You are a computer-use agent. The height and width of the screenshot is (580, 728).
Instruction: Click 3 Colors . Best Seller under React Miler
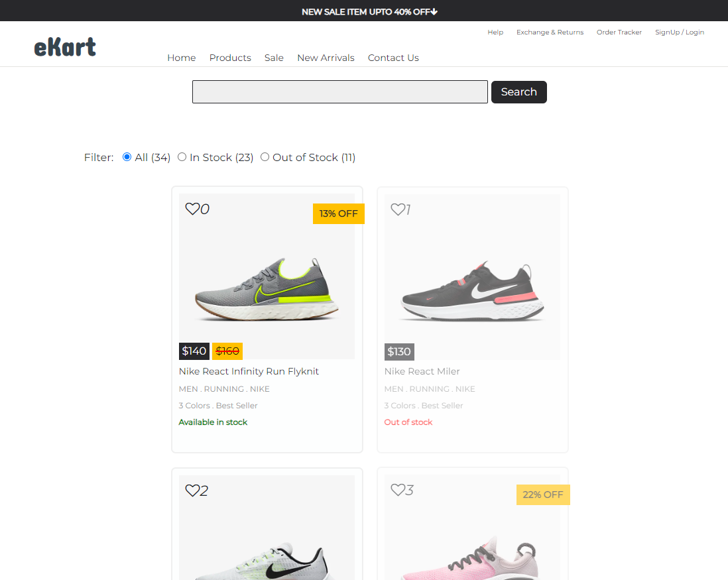tap(424, 406)
